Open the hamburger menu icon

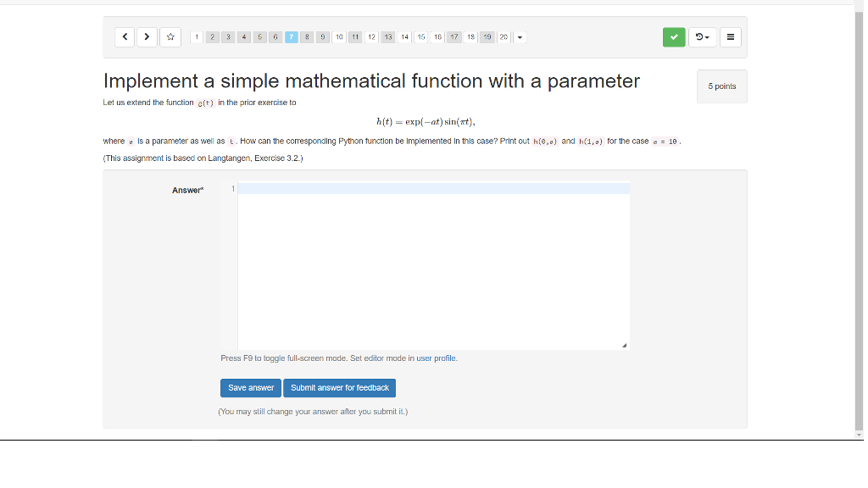(x=730, y=37)
